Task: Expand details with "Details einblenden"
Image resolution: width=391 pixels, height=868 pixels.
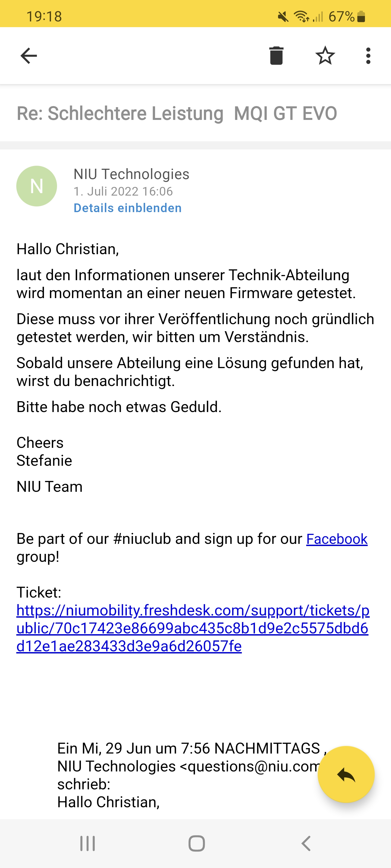Action: (x=128, y=208)
